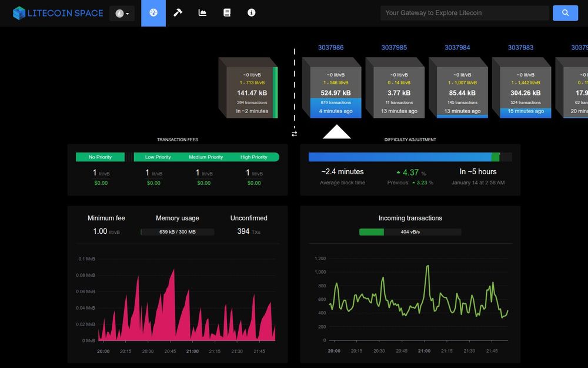Open block height link 3037985
Image resolution: width=588 pixels, height=368 pixels.
click(394, 48)
